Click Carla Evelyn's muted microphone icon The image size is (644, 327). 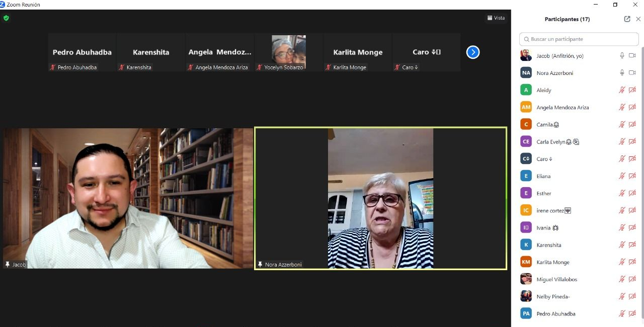click(622, 142)
